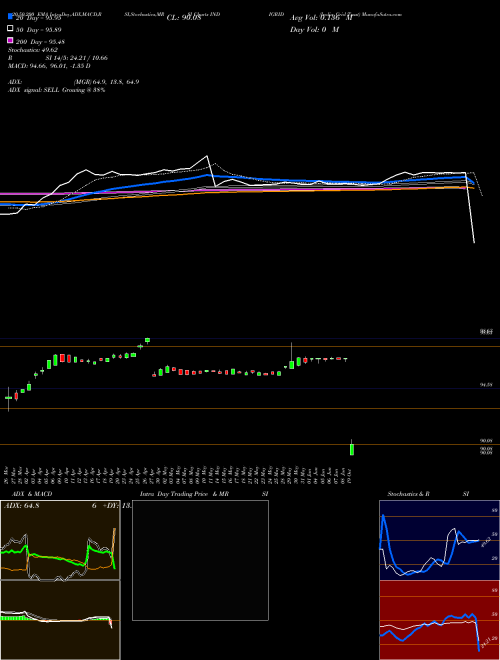Click the first candlestick dated 26 Mar
Image resolution: width=500 pixels, height=660 pixels.
pos(8,398)
